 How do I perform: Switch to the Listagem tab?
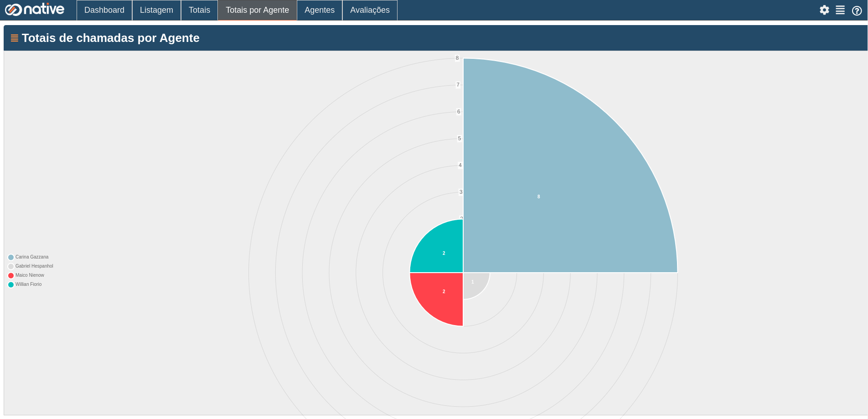point(156,10)
